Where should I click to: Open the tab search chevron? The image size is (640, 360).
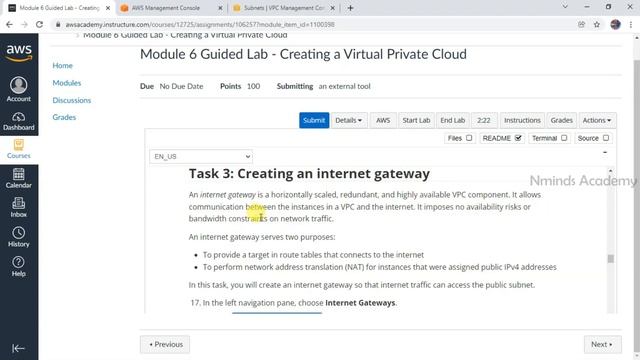click(565, 7)
